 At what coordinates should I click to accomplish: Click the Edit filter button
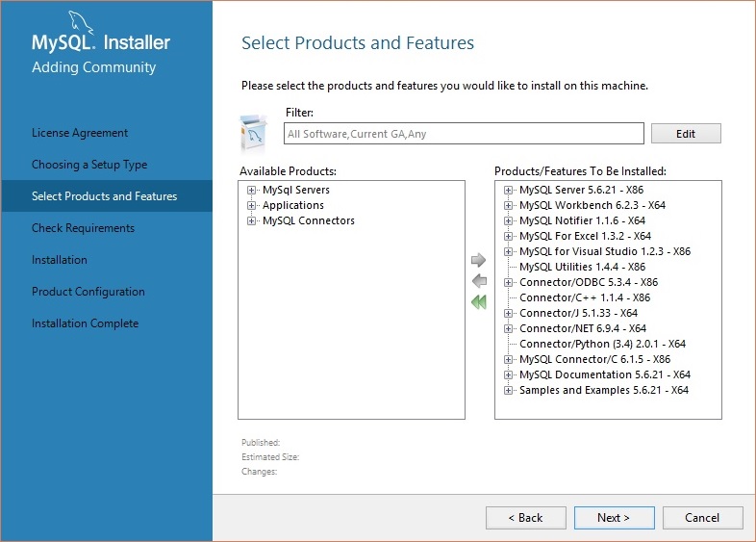coord(686,134)
